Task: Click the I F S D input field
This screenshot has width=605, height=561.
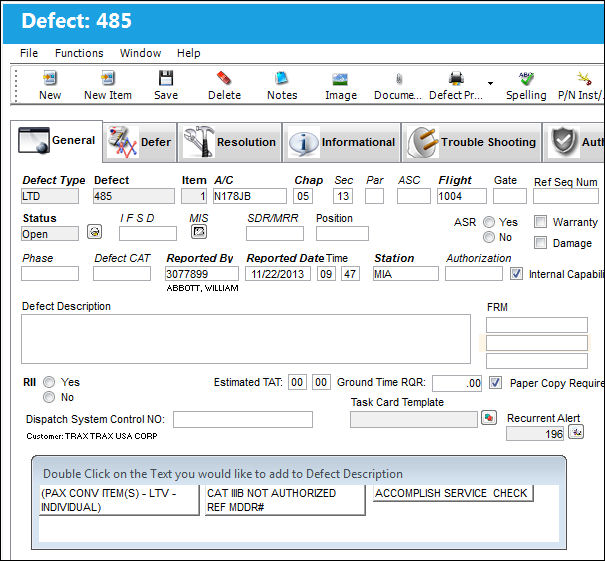Action: pos(148,233)
